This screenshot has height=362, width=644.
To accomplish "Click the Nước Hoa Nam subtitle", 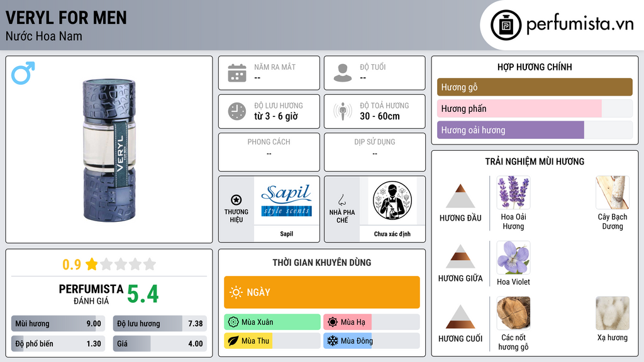I will (x=44, y=36).
